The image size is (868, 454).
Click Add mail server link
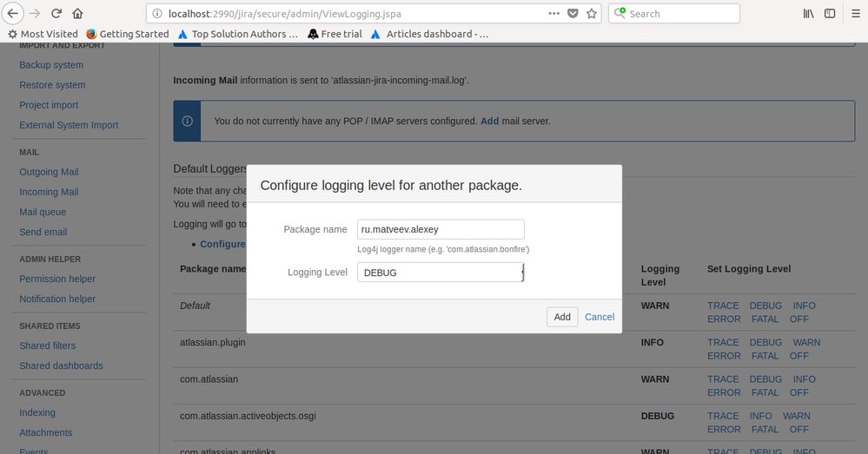coord(489,122)
